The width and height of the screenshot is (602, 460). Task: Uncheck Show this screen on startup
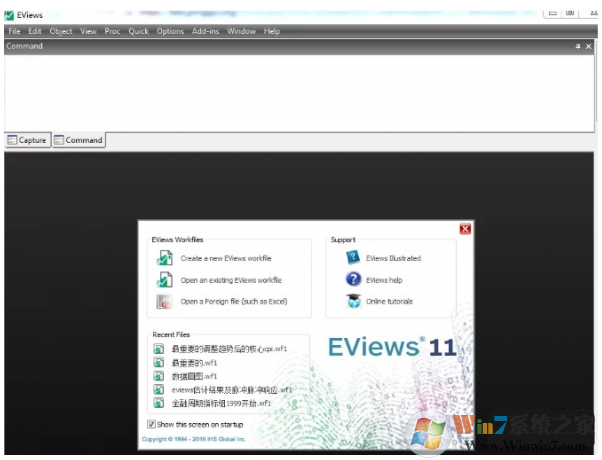[x=152, y=424]
